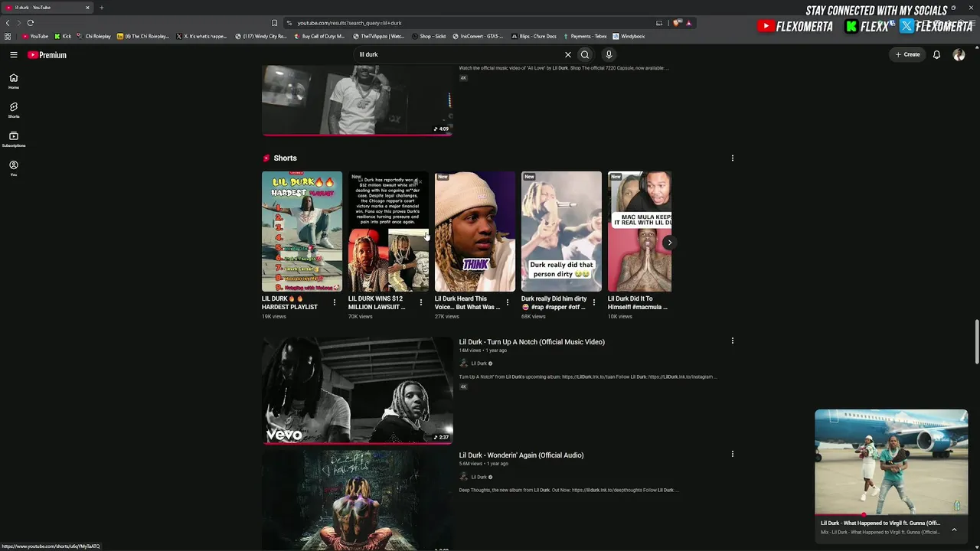The width and height of the screenshot is (980, 551).
Task: Show next Shorts with the right arrow
Action: click(669, 243)
